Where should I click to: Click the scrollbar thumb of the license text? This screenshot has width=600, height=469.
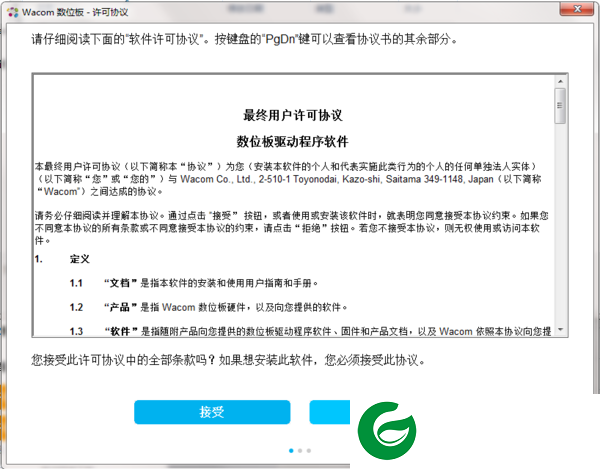coord(560,106)
